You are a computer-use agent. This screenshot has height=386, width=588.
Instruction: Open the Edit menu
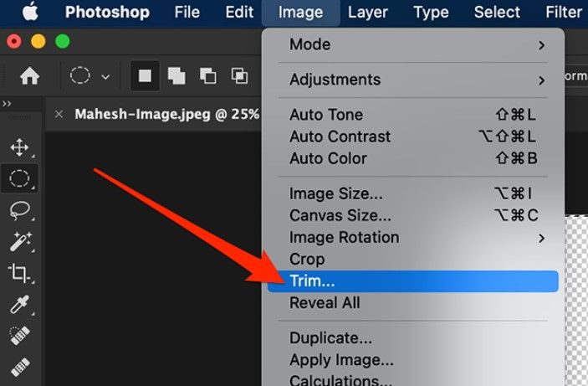(x=239, y=13)
